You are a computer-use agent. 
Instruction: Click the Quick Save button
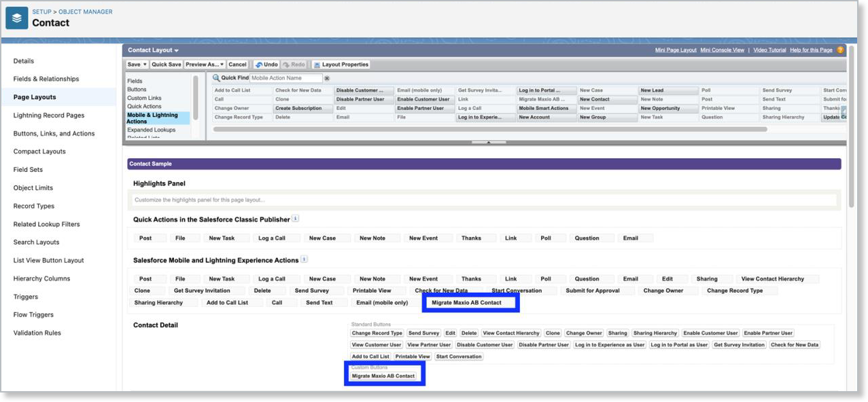166,65
